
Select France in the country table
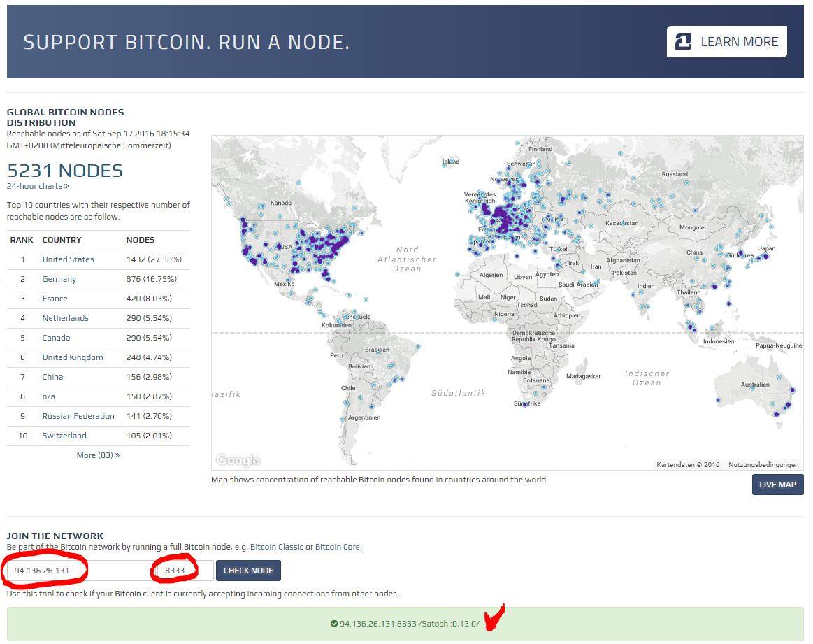click(x=55, y=299)
